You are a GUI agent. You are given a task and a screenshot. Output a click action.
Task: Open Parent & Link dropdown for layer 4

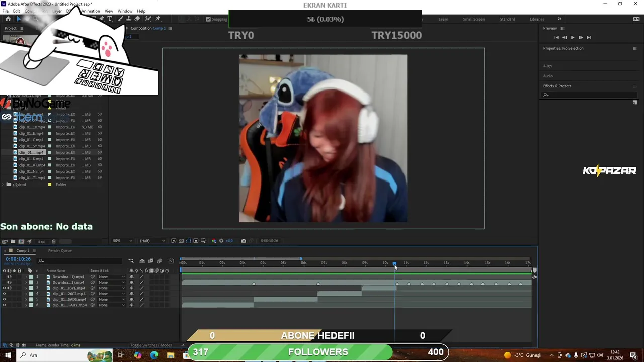(112, 294)
